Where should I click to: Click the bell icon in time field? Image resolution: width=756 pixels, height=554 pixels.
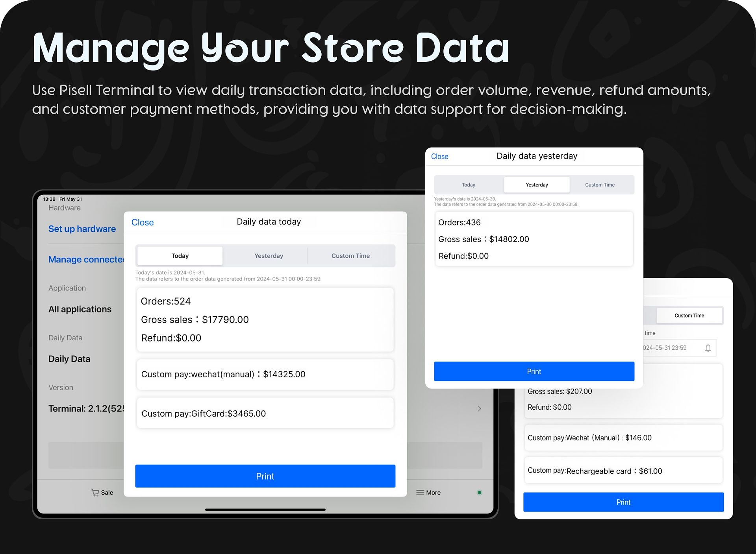pos(708,348)
